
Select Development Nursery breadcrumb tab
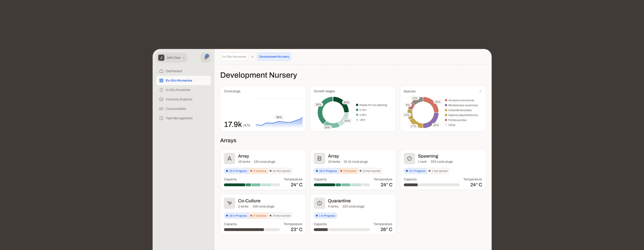coord(274,57)
